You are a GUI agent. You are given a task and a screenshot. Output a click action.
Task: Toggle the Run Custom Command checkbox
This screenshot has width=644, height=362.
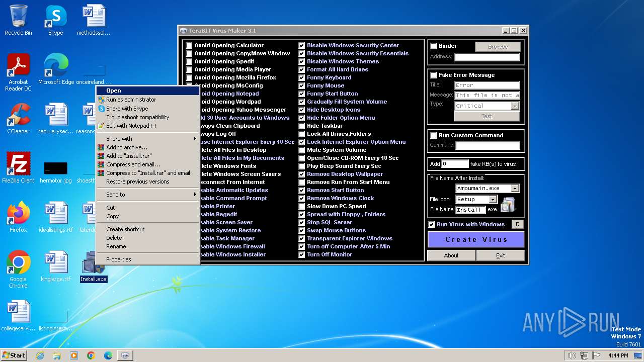tap(434, 136)
